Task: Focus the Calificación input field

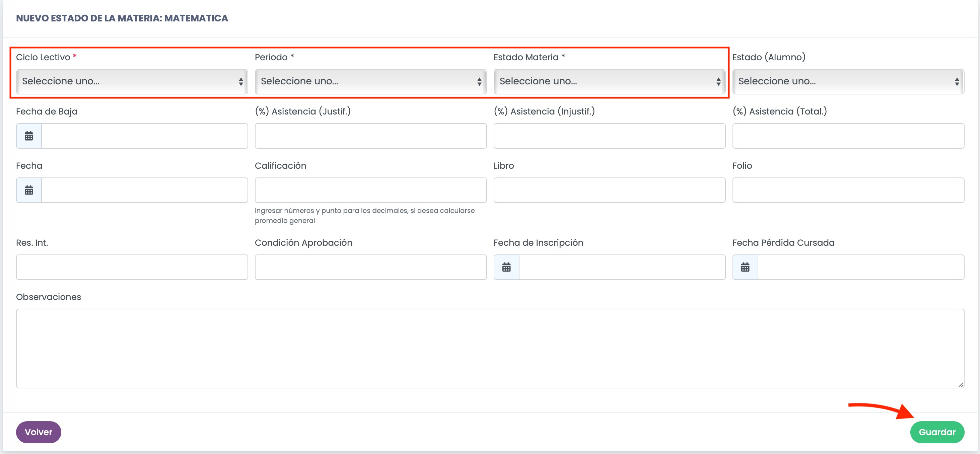Action: (x=370, y=190)
